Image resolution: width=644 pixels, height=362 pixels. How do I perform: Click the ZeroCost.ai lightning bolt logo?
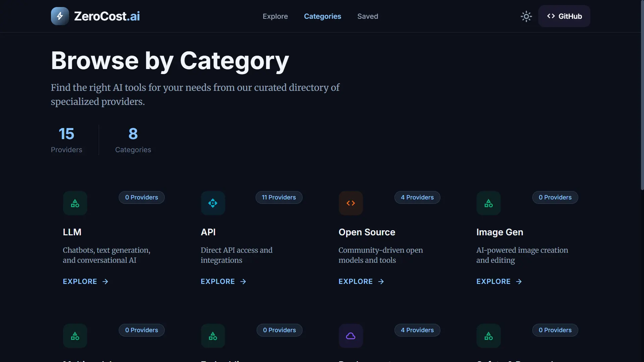pos(60,16)
